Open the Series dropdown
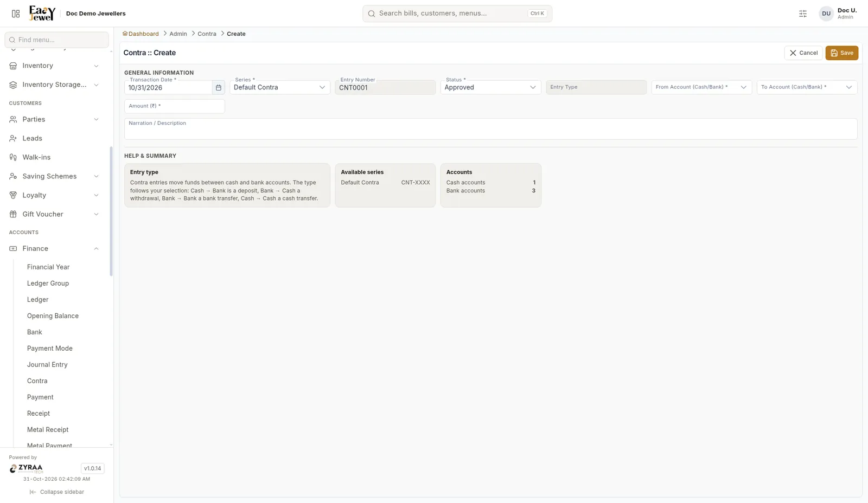Screen dimensions: 868x503 pos(280,87)
